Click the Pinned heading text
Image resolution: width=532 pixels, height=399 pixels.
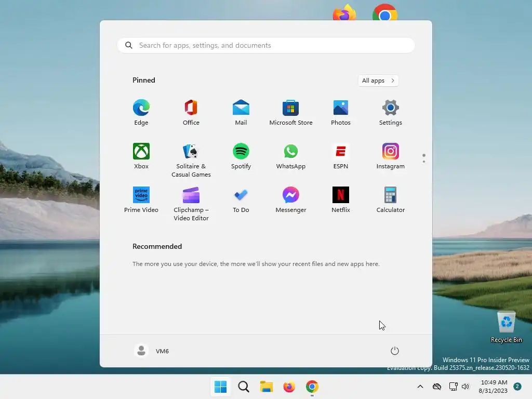144,80
